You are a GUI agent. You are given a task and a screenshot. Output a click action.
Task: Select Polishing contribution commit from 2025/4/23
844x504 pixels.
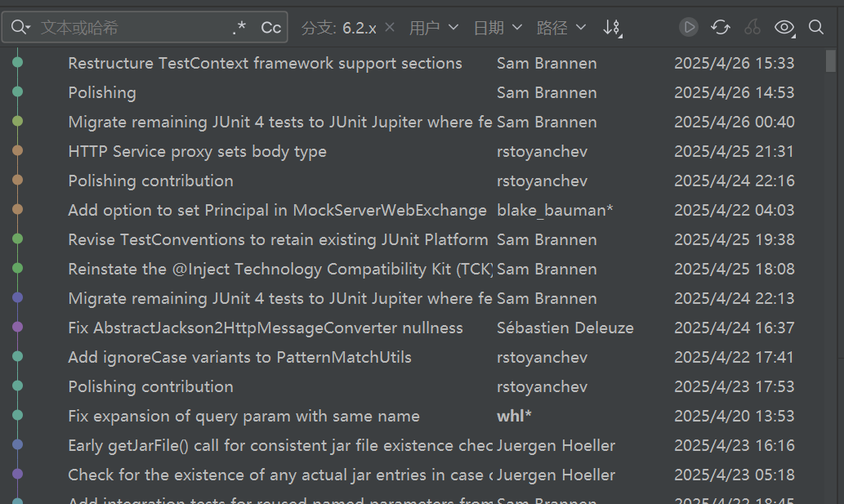click(x=150, y=386)
